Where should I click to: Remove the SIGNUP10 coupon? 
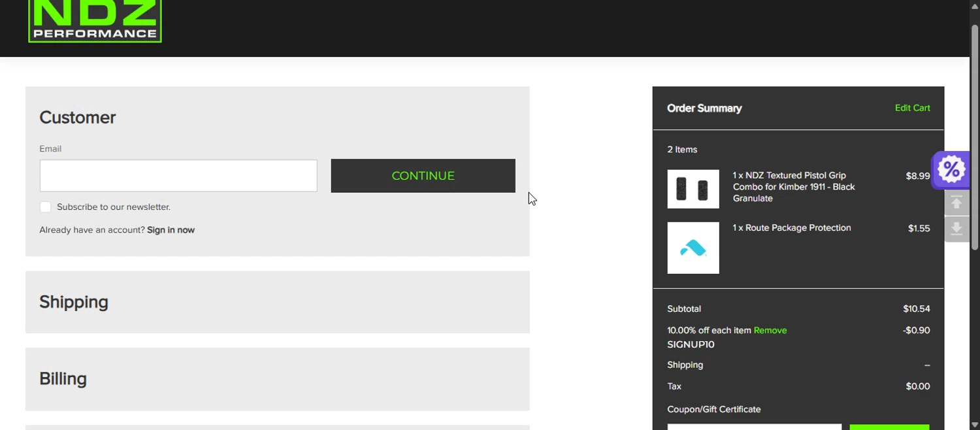pos(770,331)
